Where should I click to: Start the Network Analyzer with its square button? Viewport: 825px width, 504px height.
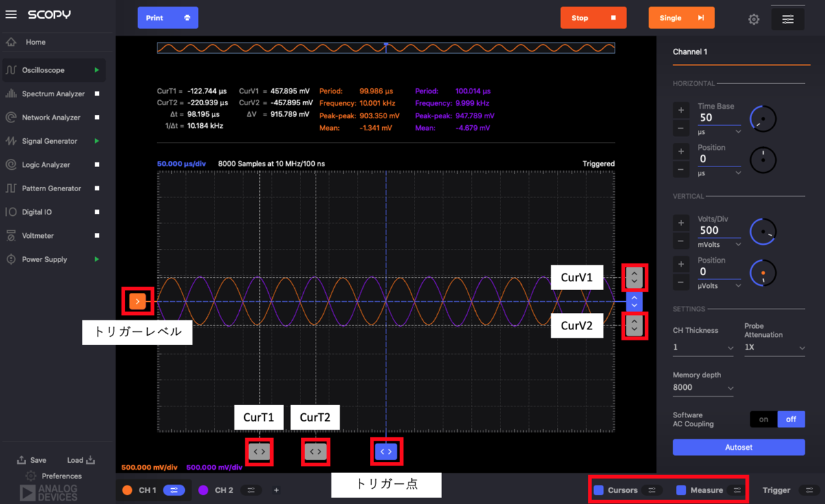[x=97, y=118]
